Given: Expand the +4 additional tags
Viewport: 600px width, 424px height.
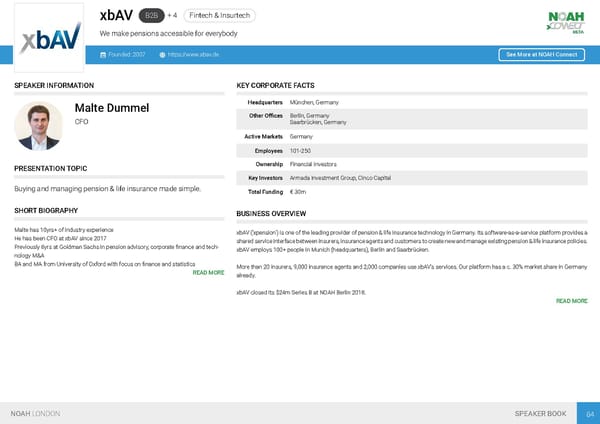Looking at the screenshot, I should point(172,16).
